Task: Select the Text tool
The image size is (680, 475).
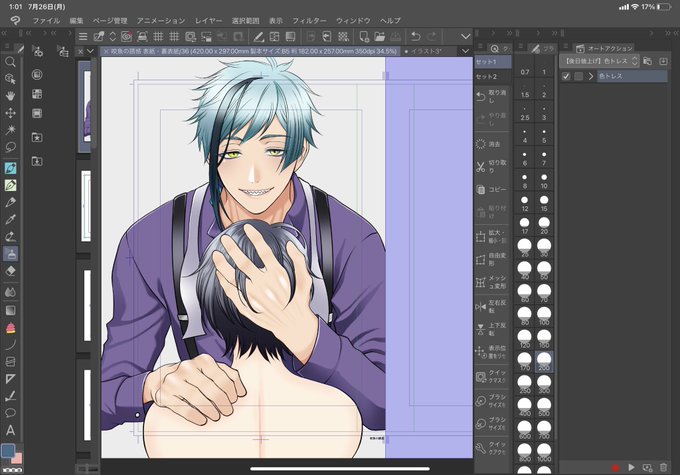Action: point(10,430)
